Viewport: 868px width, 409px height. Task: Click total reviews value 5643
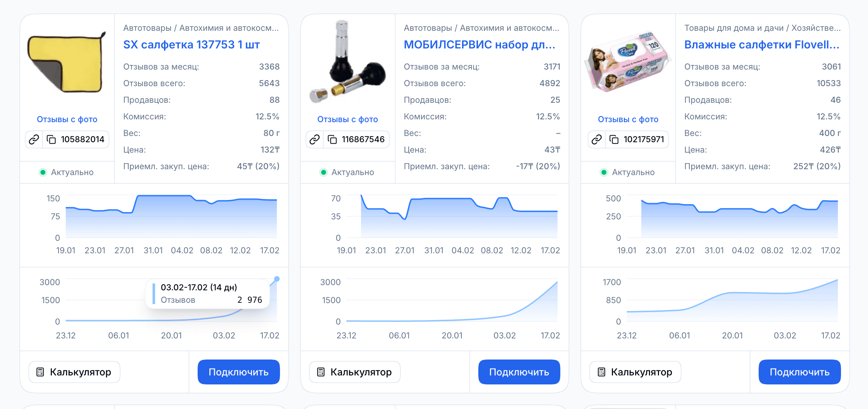click(269, 83)
